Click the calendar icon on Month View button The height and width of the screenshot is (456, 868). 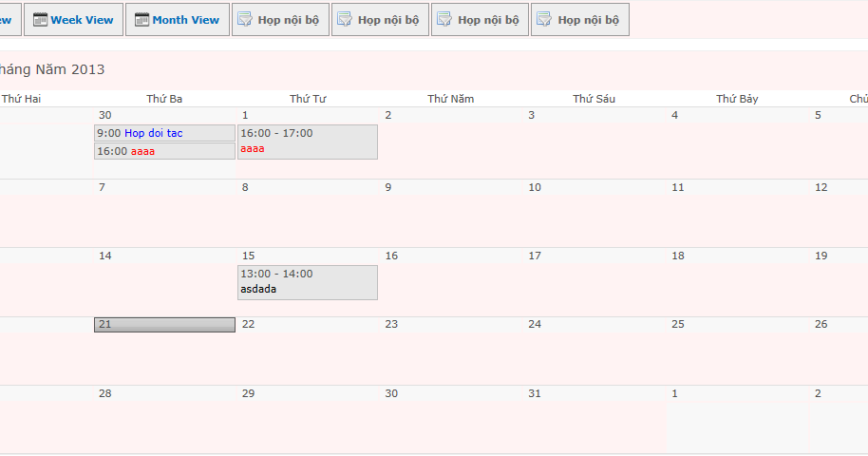(x=142, y=19)
